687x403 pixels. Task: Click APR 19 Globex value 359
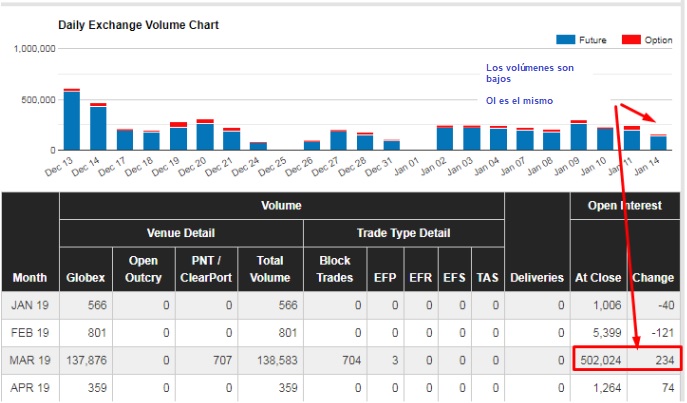click(x=97, y=388)
